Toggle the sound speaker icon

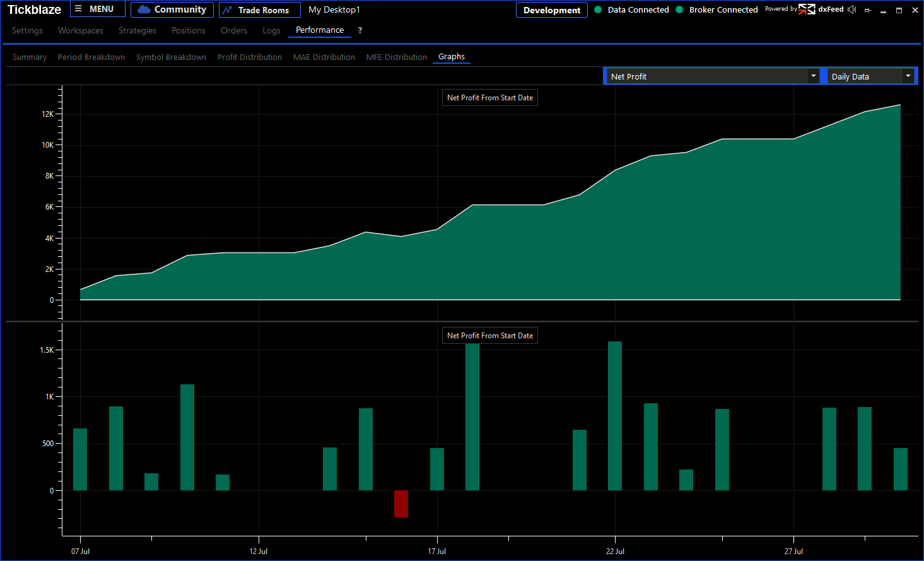coord(852,9)
